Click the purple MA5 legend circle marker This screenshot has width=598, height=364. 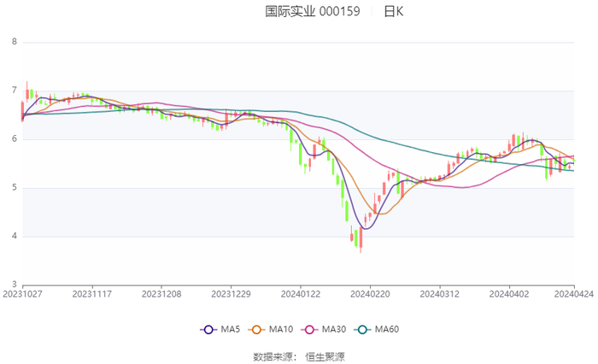pyautogui.click(x=208, y=330)
